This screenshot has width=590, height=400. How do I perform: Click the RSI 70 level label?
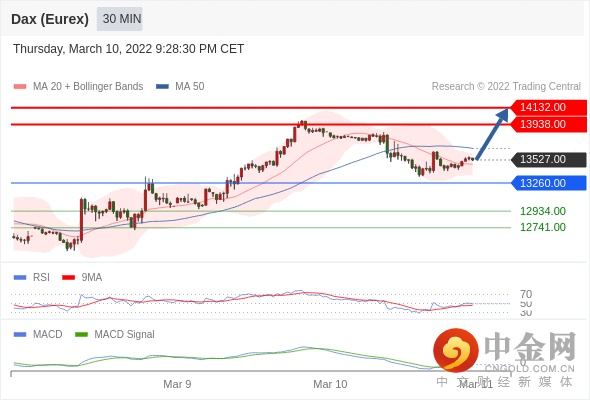(x=526, y=294)
